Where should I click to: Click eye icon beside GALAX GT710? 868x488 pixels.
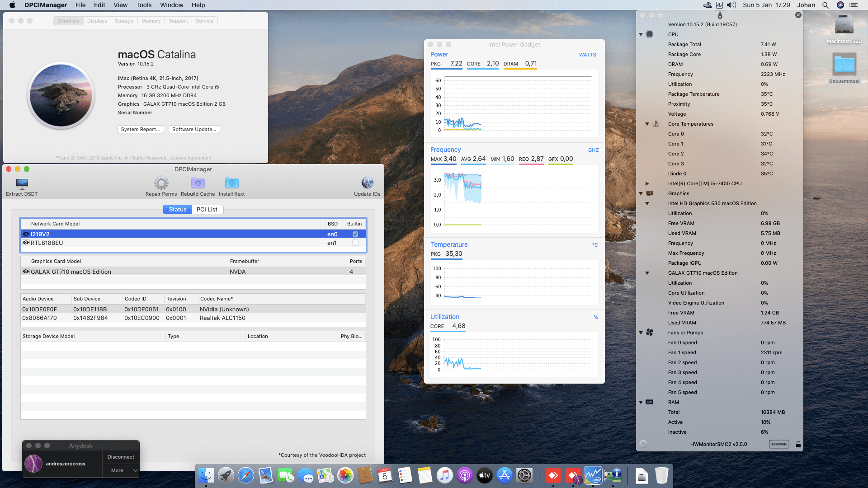pyautogui.click(x=26, y=272)
